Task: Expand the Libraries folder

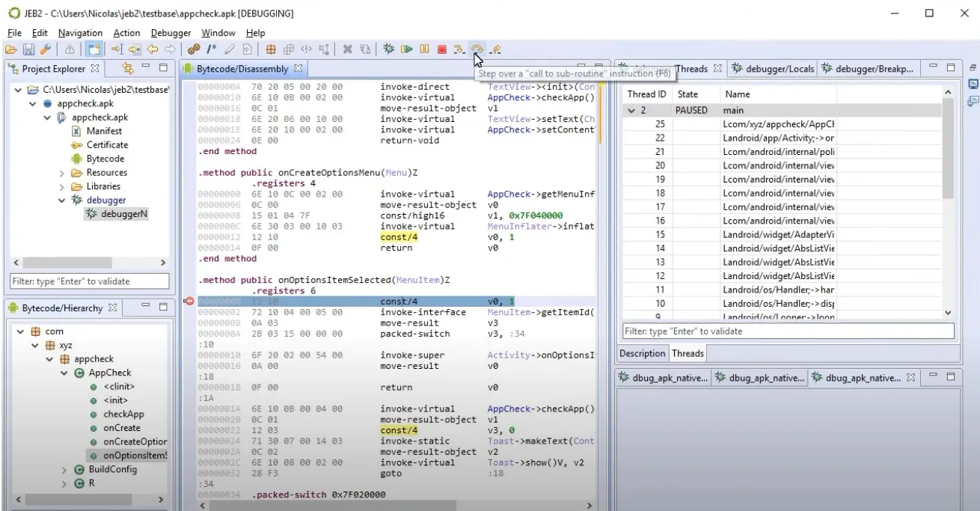Action: pyautogui.click(x=62, y=186)
